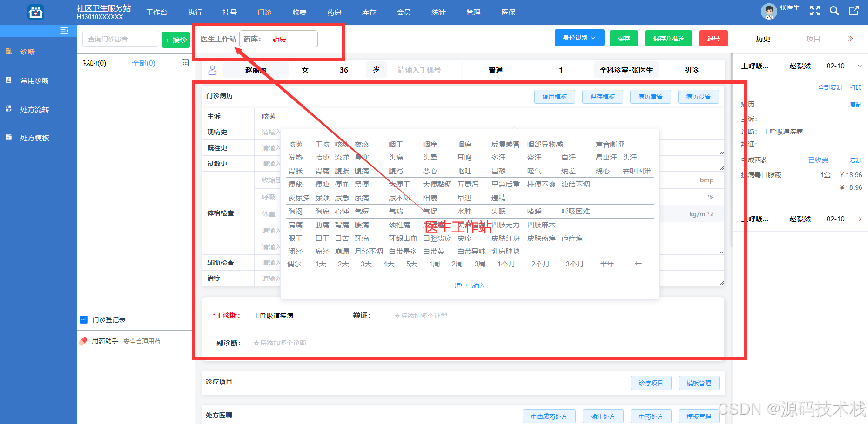The image size is (868, 424).
Task: Click the 中西成药处方 button
Action: [549, 417]
